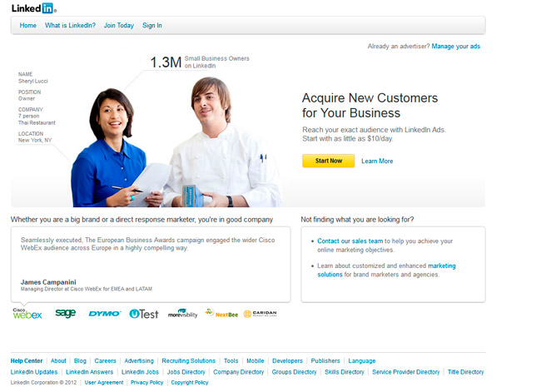Choose the DYMO logo testimonial
This screenshot has width=536, height=392.
tap(105, 314)
